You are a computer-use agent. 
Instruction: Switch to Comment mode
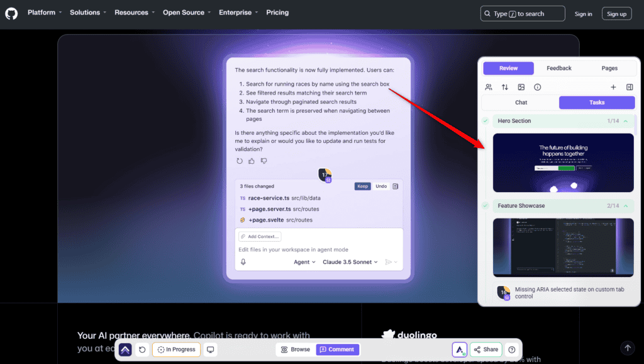(x=338, y=350)
